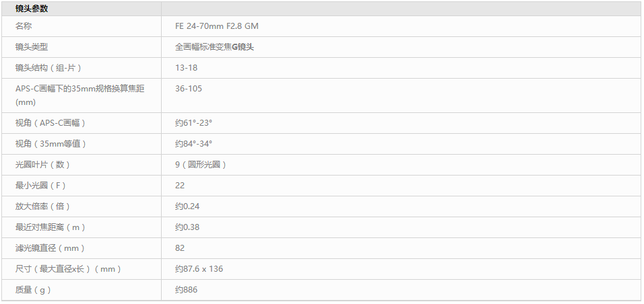Click the 约0.24 magnification value

(x=187, y=206)
